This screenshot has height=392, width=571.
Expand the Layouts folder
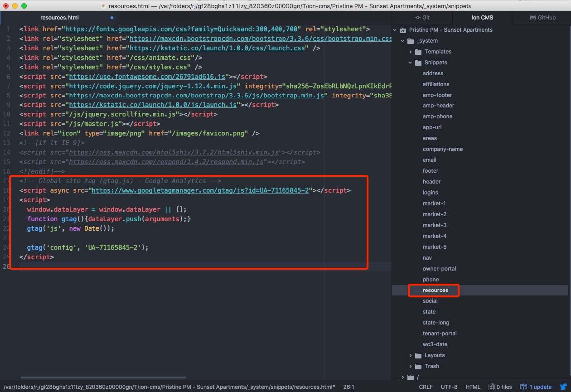coord(411,355)
